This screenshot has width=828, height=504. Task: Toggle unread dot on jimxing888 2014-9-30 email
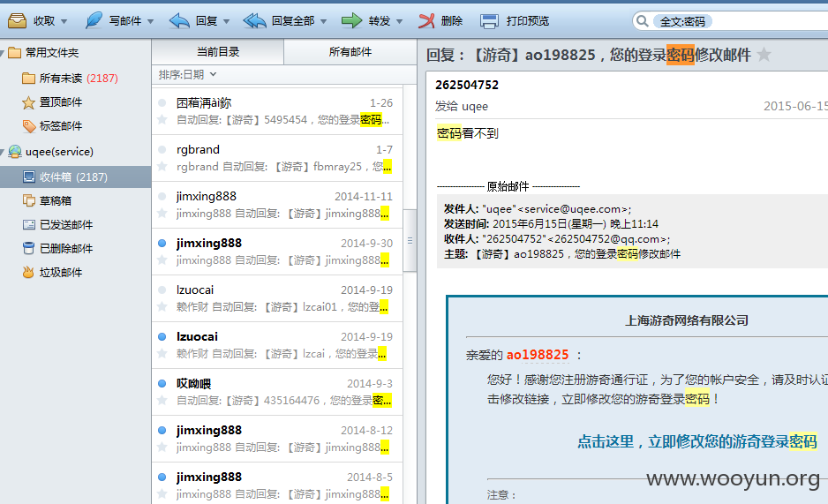162,244
